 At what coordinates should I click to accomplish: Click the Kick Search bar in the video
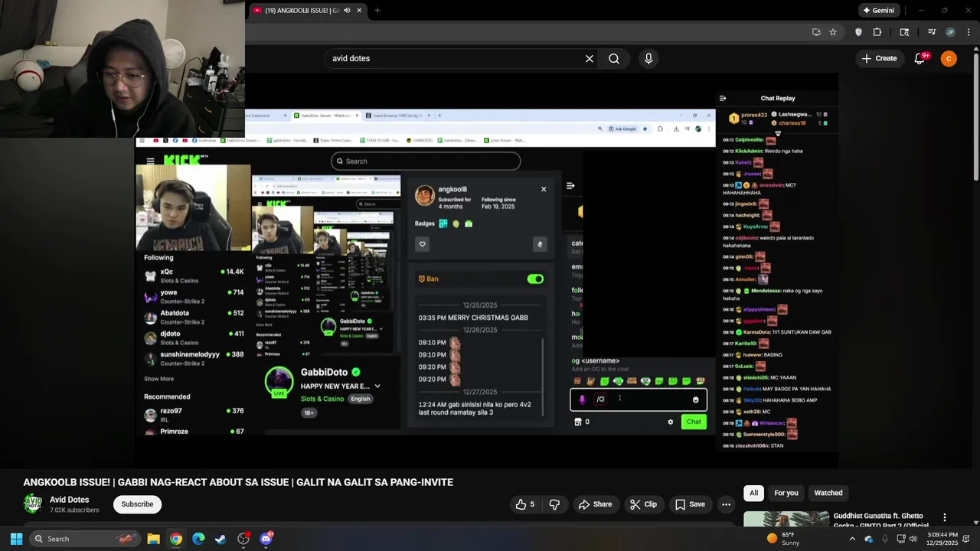coord(426,161)
